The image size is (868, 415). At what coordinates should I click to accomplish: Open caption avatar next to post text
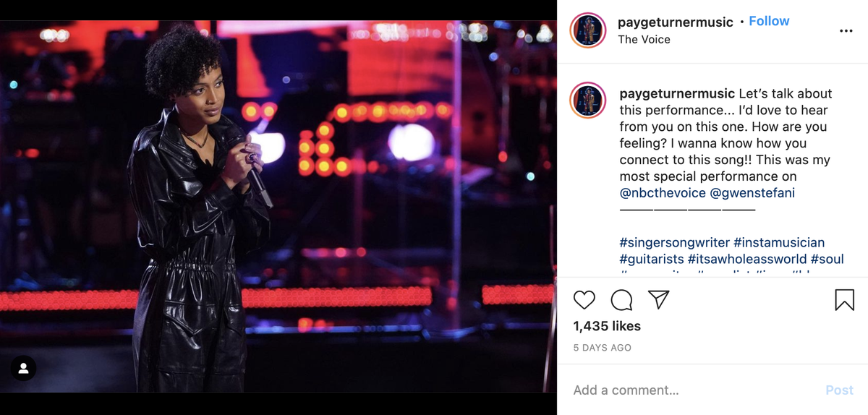[x=588, y=100]
